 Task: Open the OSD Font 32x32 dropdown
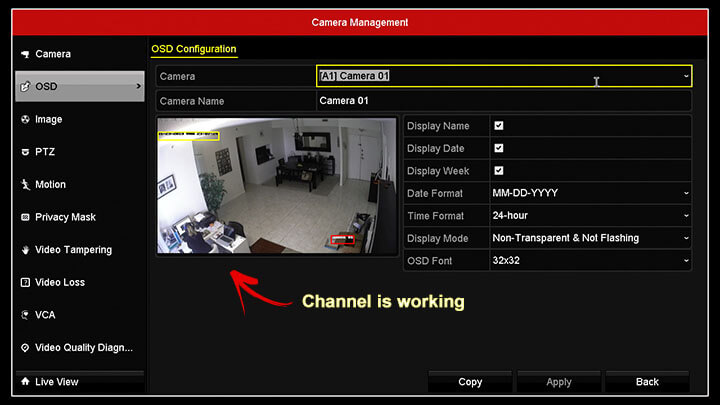point(591,260)
